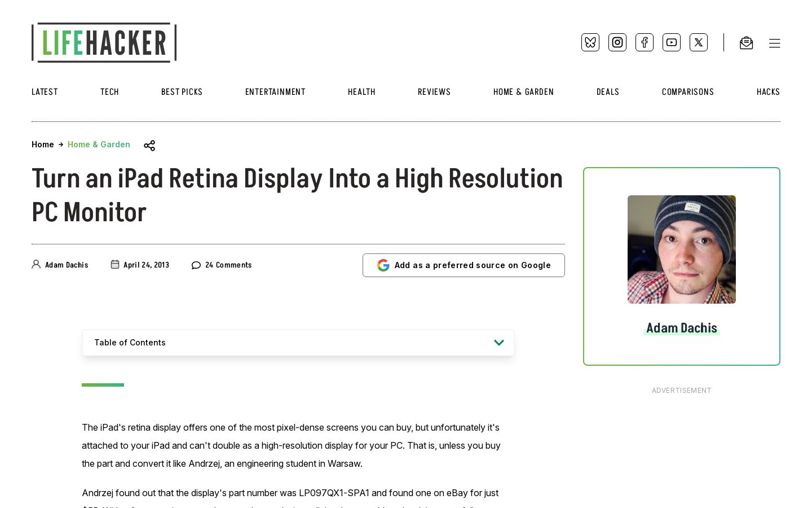
Task: Go to the Latest section
Action: [x=45, y=92]
